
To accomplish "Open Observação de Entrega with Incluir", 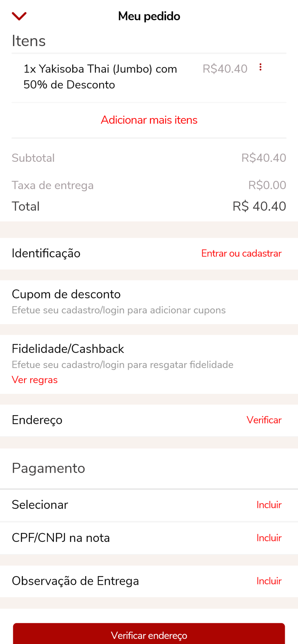I will click(x=269, y=580).
